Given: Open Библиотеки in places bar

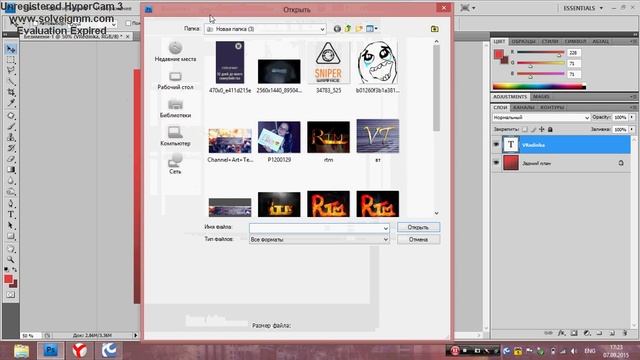Looking at the screenshot, I should coord(175,109).
